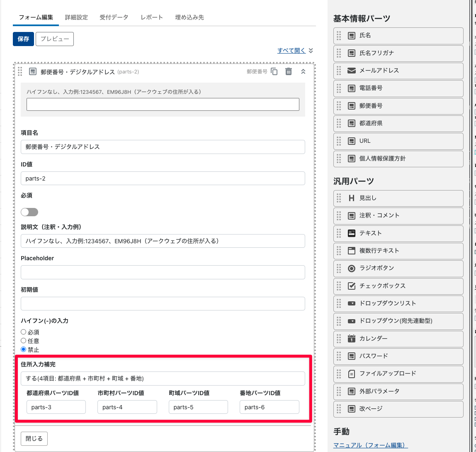Click the calendar icon of カレンダー part
This screenshot has width=476, height=452.
(x=352, y=338)
